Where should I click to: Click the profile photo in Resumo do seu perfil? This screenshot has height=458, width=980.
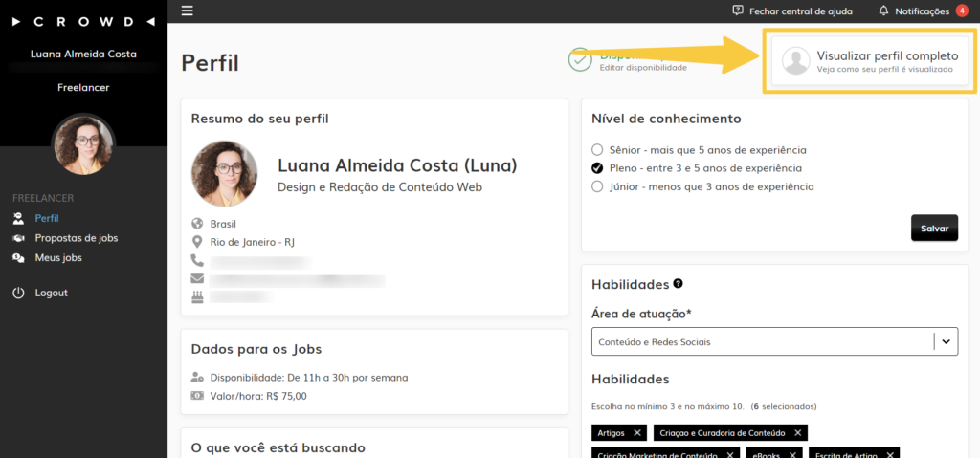tap(224, 174)
